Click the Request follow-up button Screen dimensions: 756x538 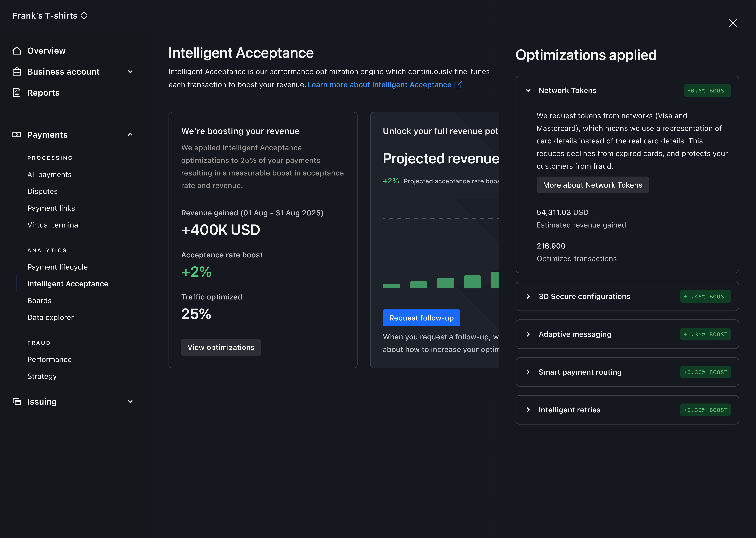[421, 318]
